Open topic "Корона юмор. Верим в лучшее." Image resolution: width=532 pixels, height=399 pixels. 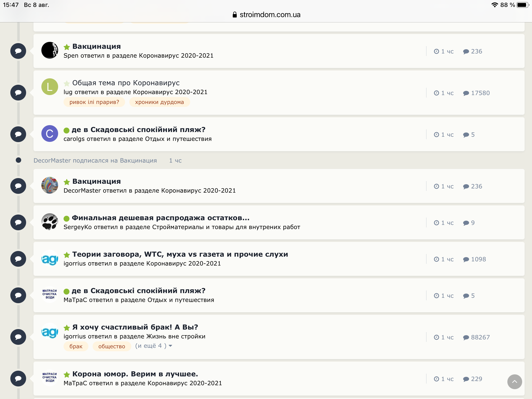[x=135, y=374]
